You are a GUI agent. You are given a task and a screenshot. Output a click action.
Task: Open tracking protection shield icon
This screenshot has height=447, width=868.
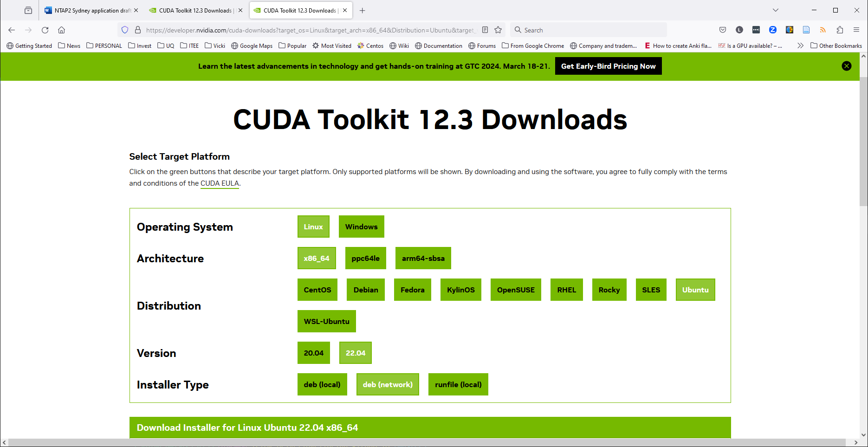point(125,30)
